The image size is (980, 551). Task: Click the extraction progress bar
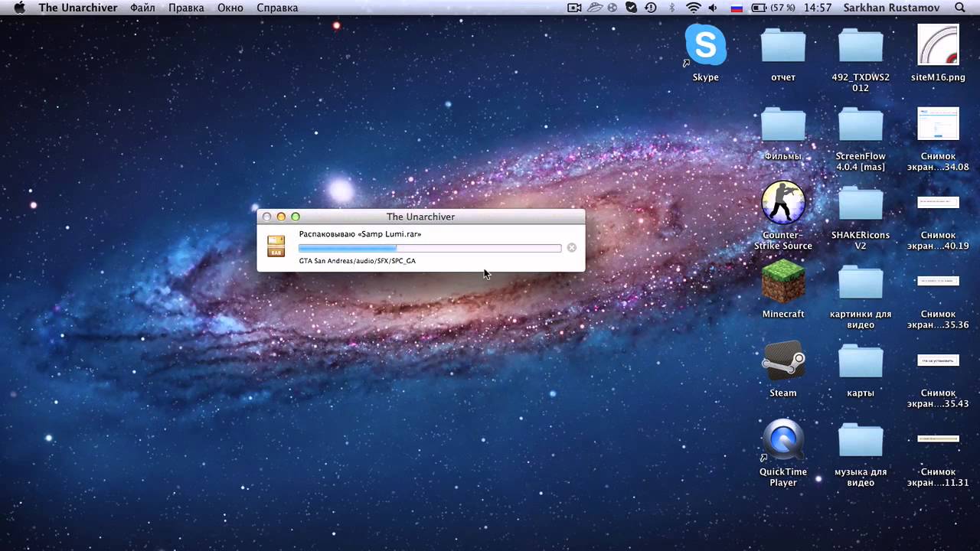[430, 248]
